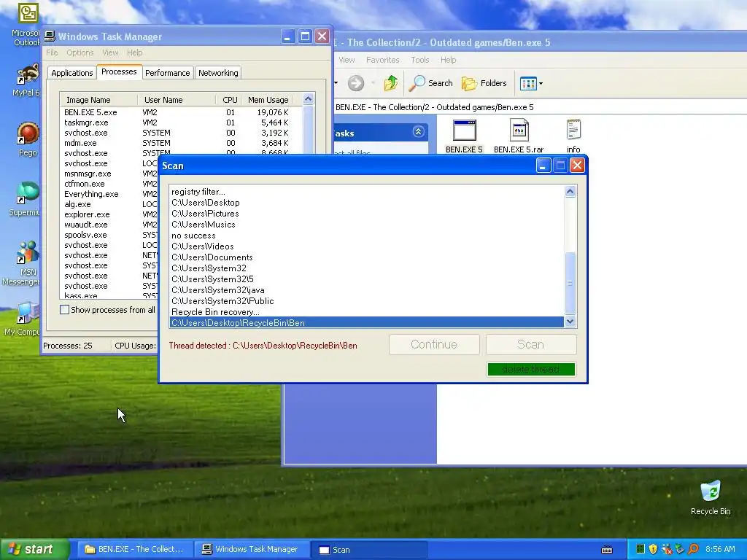Activate Scan taskbar button
The image size is (747, 560).
pos(368,550)
